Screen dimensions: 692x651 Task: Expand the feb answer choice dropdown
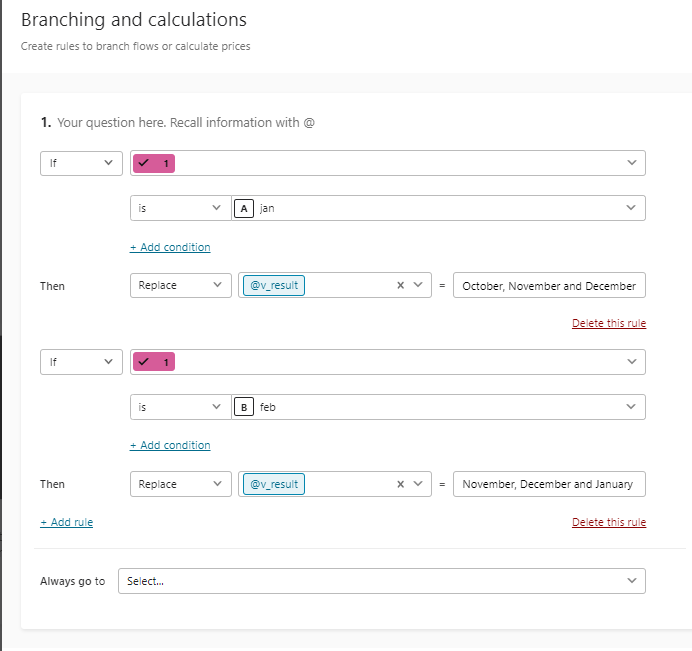pos(438,407)
